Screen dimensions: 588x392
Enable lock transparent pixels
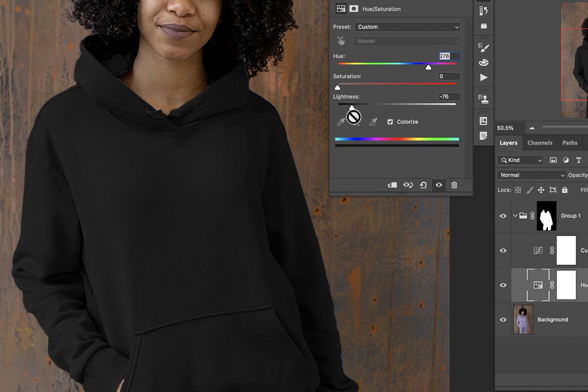point(517,190)
